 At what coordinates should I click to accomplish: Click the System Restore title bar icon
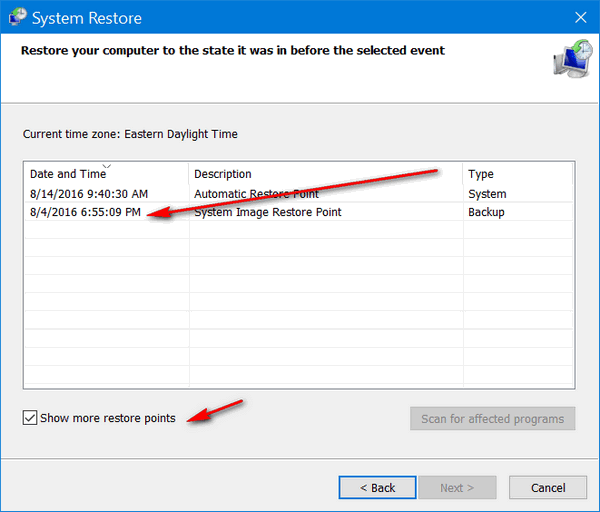(x=18, y=18)
